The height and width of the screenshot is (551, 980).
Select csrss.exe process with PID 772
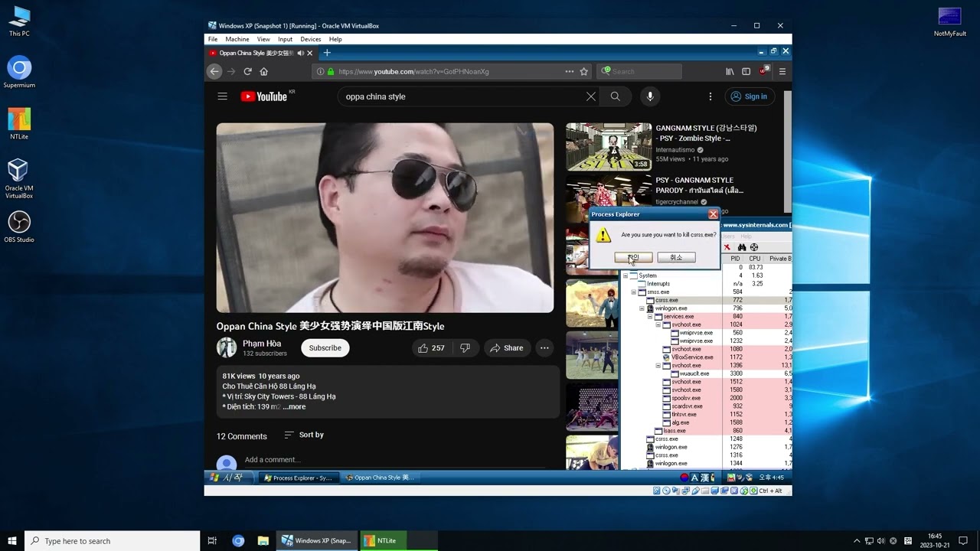pos(705,300)
